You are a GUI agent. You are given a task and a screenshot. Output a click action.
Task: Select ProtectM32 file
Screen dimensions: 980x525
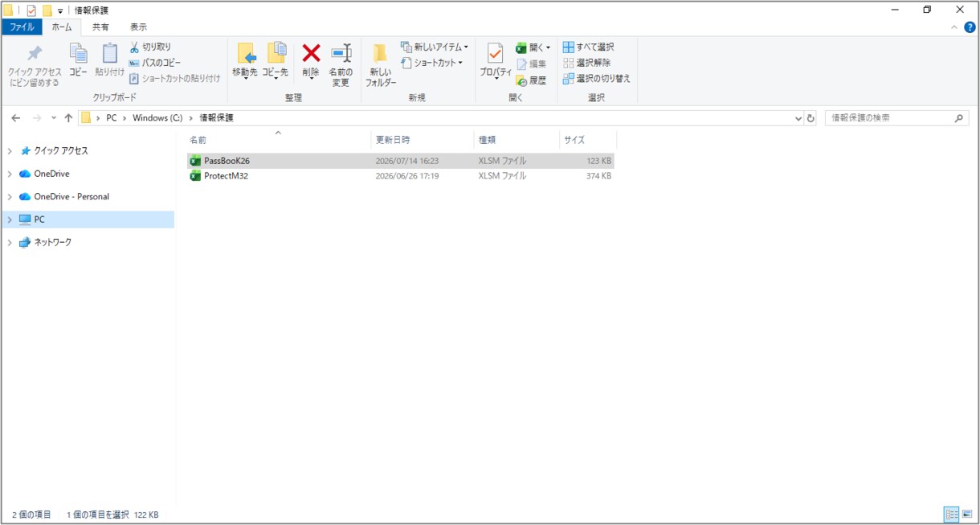click(x=402, y=176)
